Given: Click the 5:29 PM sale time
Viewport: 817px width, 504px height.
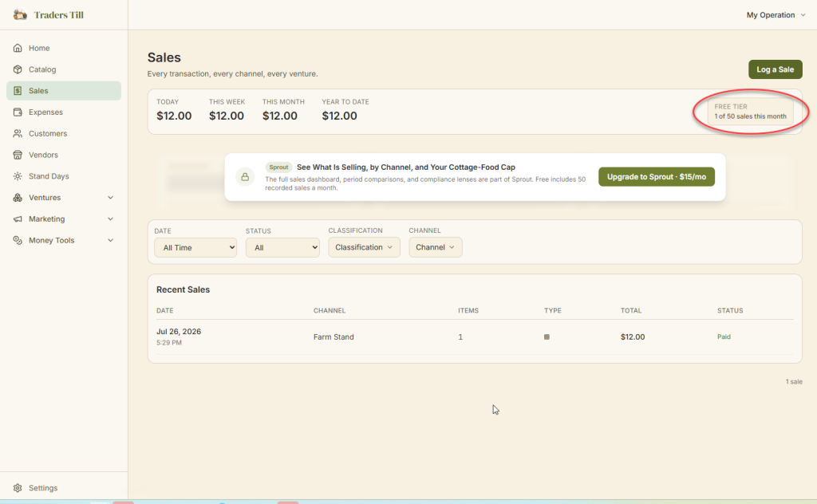Looking at the screenshot, I should click(169, 343).
